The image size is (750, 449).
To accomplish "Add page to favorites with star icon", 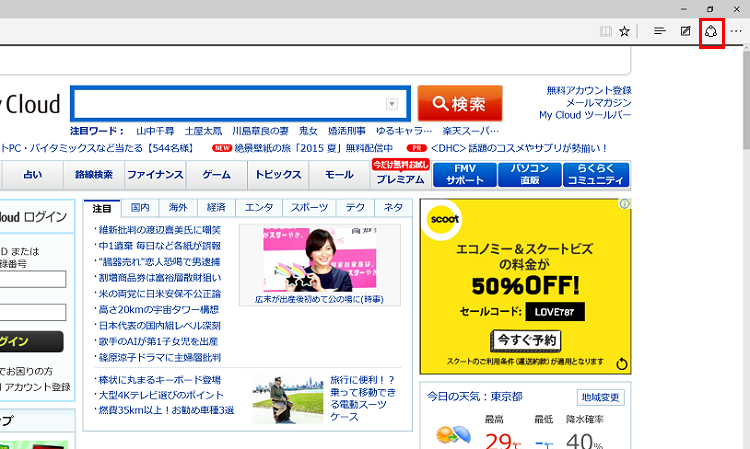I will 624,31.
